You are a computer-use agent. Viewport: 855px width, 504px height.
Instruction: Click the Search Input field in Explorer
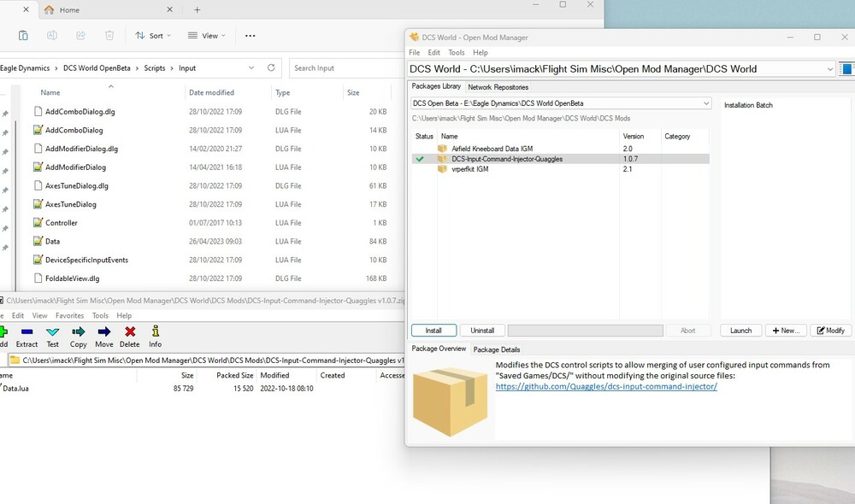[347, 68]
